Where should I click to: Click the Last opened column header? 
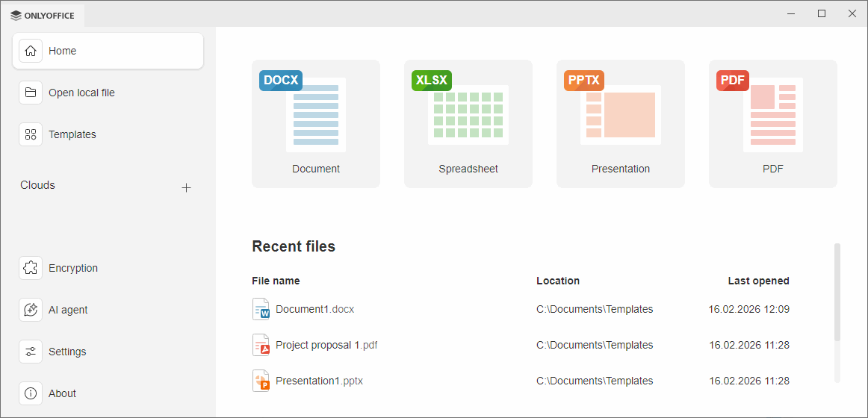tap(758, 281)
